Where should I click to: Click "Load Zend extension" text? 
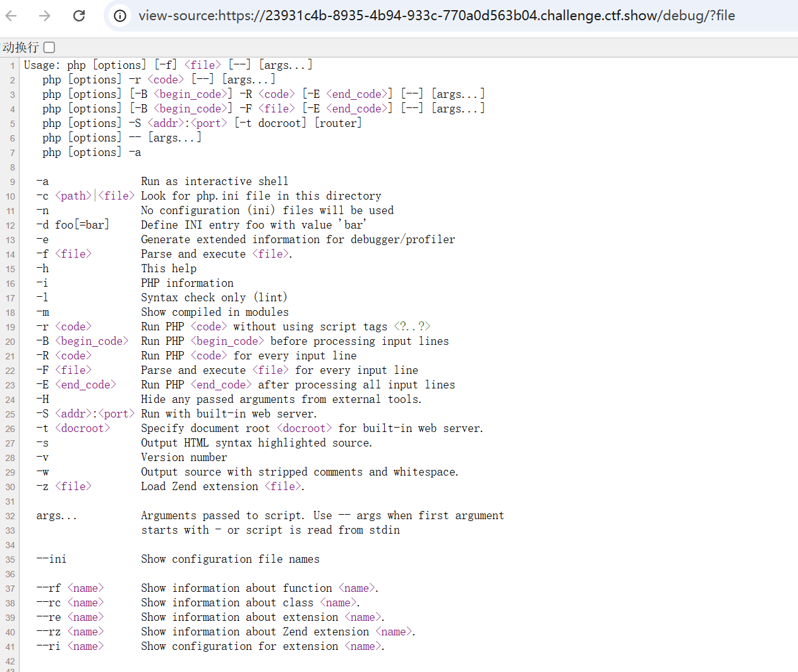point(222,486)
